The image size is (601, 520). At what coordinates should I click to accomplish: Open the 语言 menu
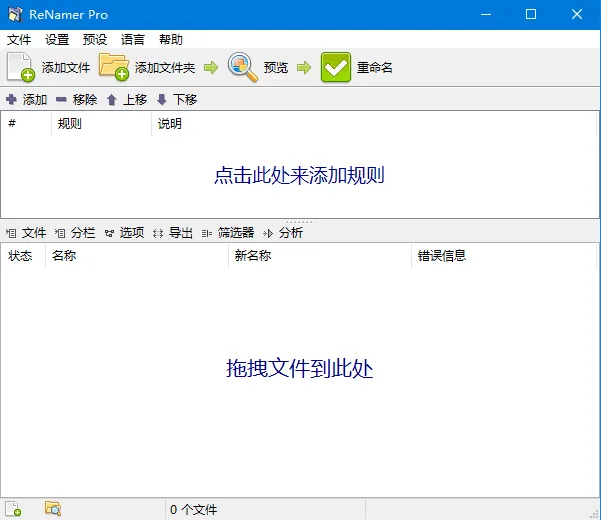click(133, 39)
